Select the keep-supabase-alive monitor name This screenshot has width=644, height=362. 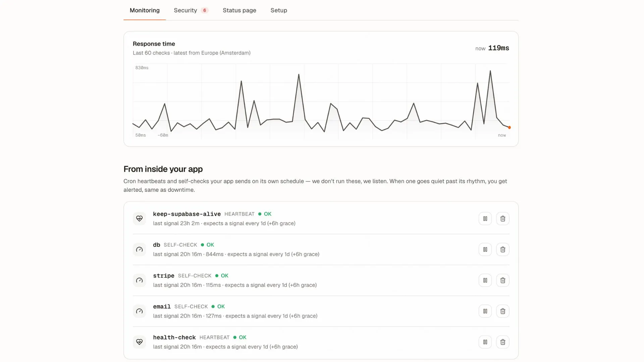point(187,214)
